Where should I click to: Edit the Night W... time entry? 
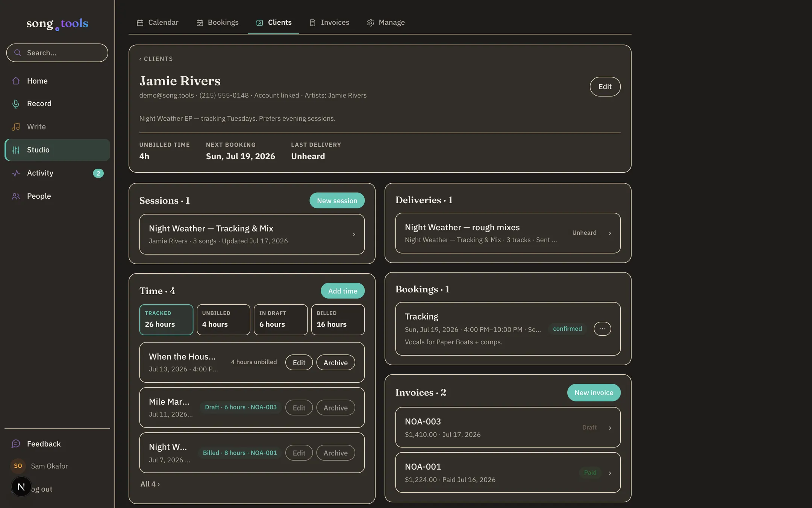(x=299, y=453)
